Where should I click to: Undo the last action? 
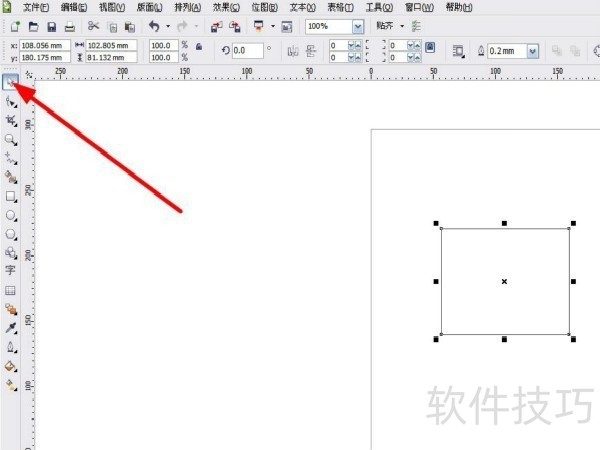(154, 26)
